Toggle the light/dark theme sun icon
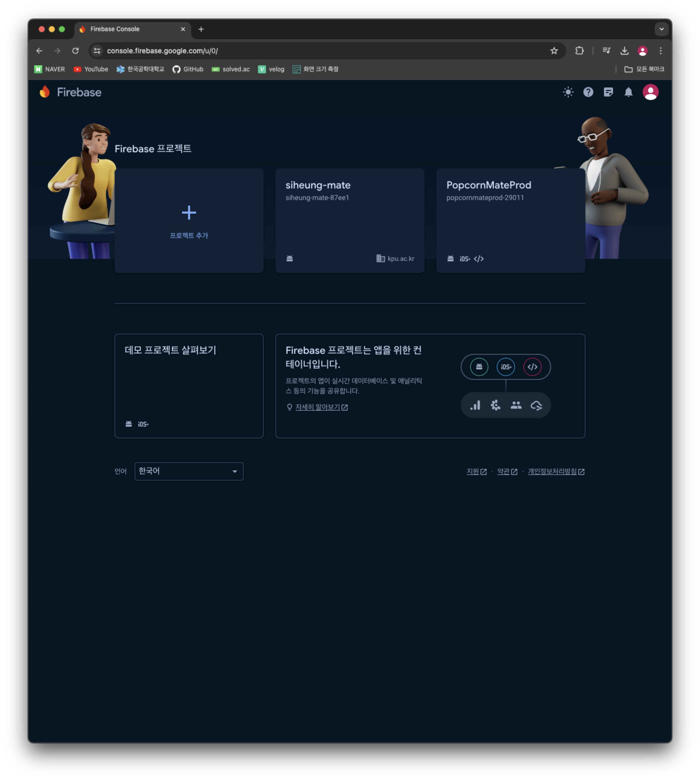 [568, 92]
